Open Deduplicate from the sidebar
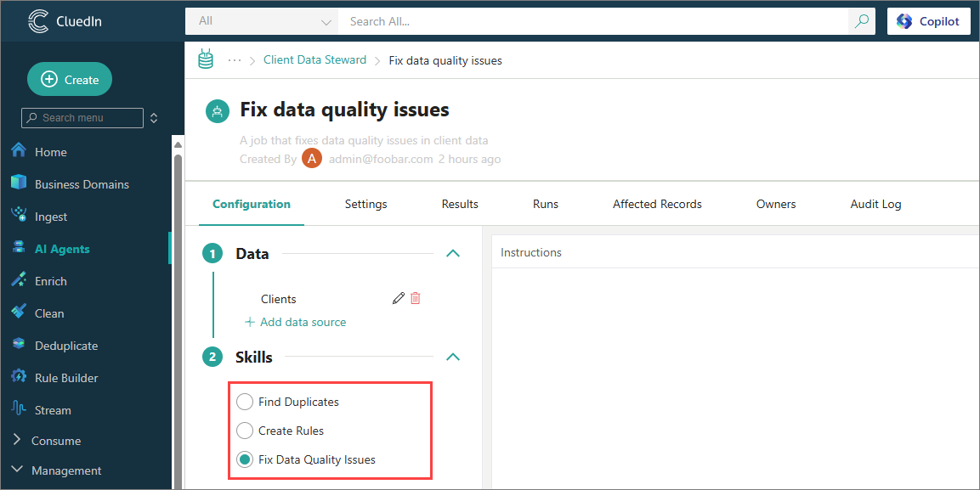Image resolution: width=980 pixels, height=490 pixels. [x=65, y=346]
